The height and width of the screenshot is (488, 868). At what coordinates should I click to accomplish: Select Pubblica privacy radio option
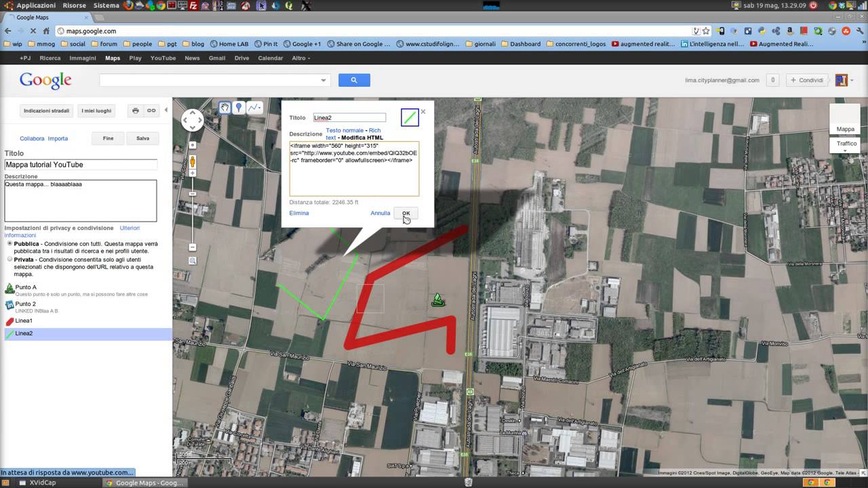(9, 244)
